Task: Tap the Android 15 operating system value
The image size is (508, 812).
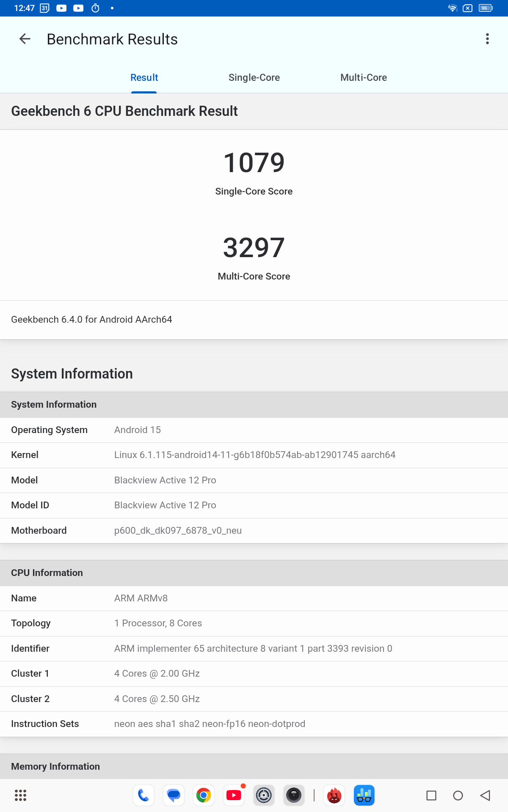Action: (x=138, y=430)
